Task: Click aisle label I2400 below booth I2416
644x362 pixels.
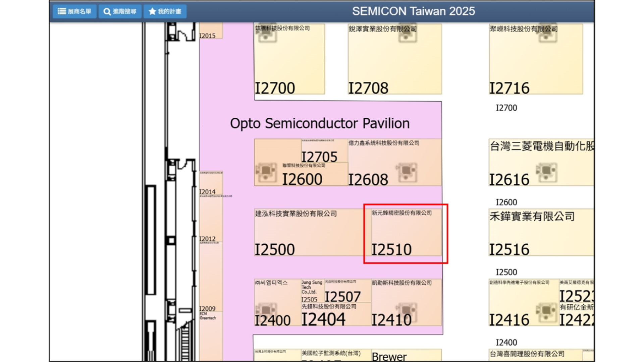Action: [506, 343]
